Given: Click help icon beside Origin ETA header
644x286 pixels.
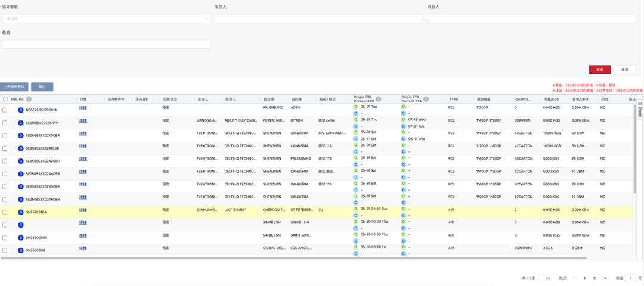Looking at the screenshot, I should [x=426, y=98].
